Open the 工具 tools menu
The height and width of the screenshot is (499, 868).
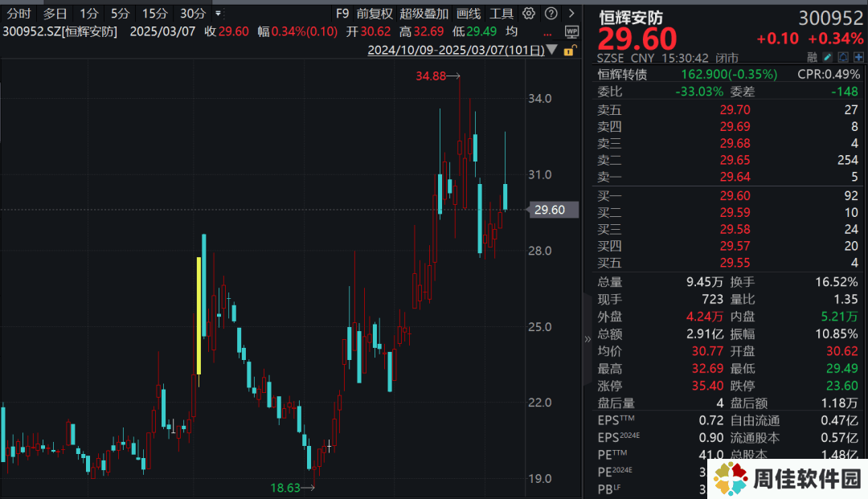coord(501,14)
